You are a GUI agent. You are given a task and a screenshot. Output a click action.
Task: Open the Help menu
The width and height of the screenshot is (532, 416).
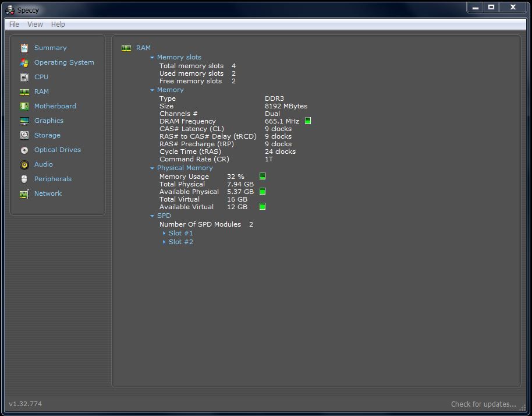pos(58,24)
